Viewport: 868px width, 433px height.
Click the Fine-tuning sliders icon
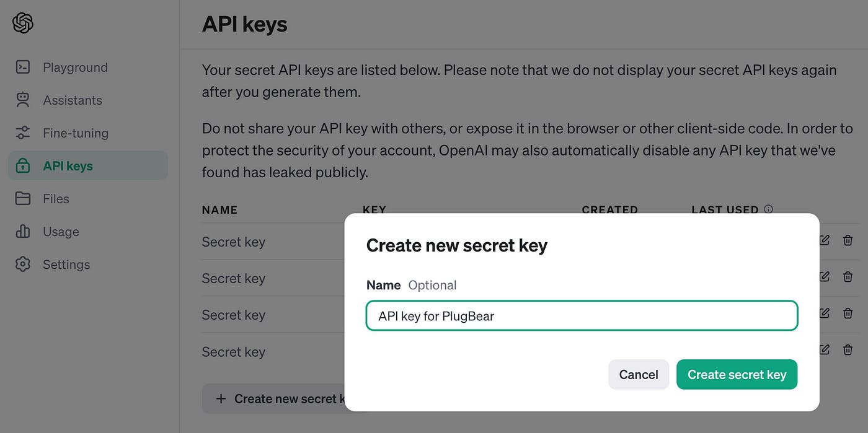(23, 133)
